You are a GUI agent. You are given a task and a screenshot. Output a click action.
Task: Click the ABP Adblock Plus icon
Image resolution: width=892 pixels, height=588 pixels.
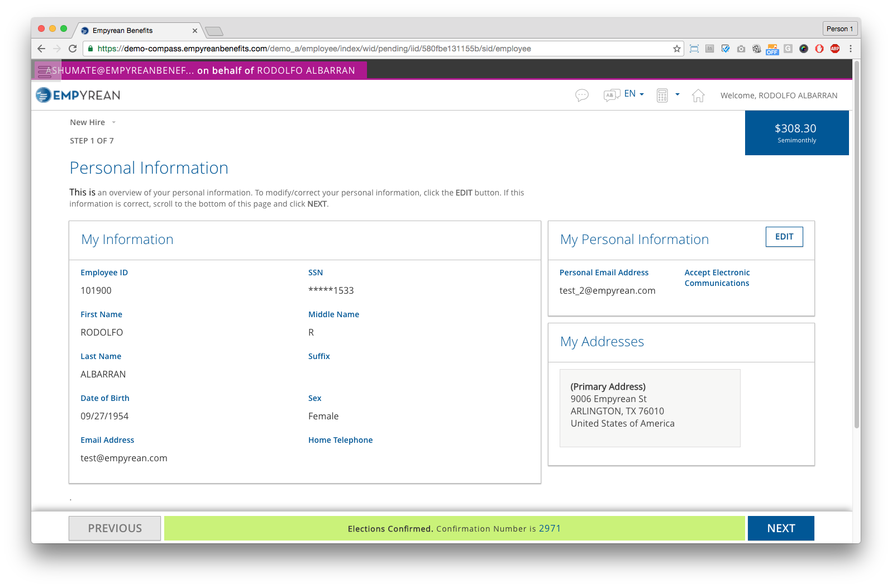click(x=834, y=49)
